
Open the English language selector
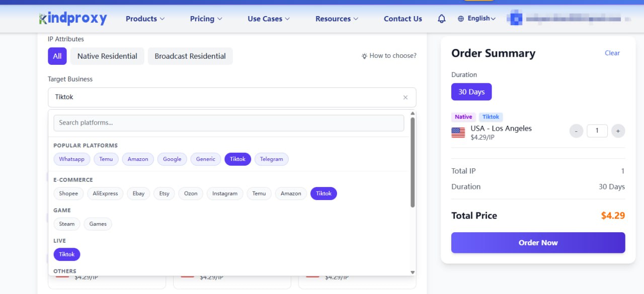tap(476, 19)
